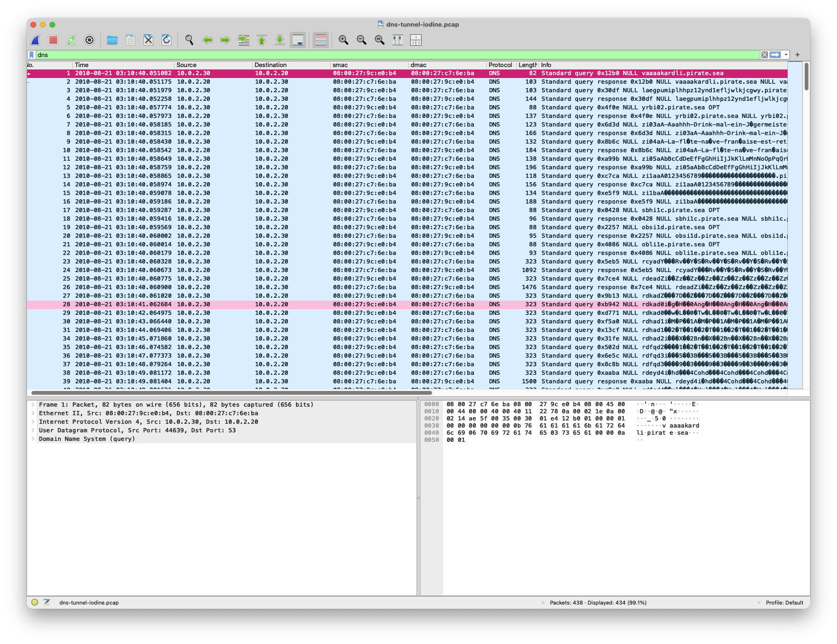Select packet 34 query 0x31fe row
Screen dimensions: 837x644
click(x=407, y=339)
